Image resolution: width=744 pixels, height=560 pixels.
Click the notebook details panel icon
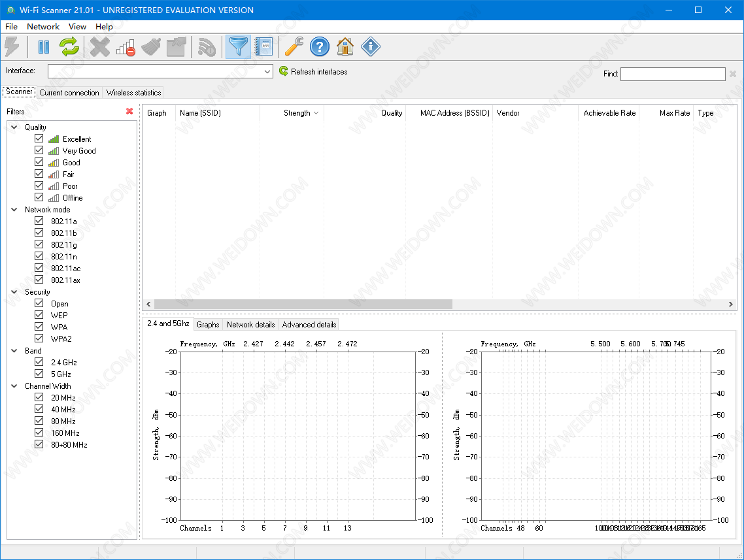tap(263, 46)
